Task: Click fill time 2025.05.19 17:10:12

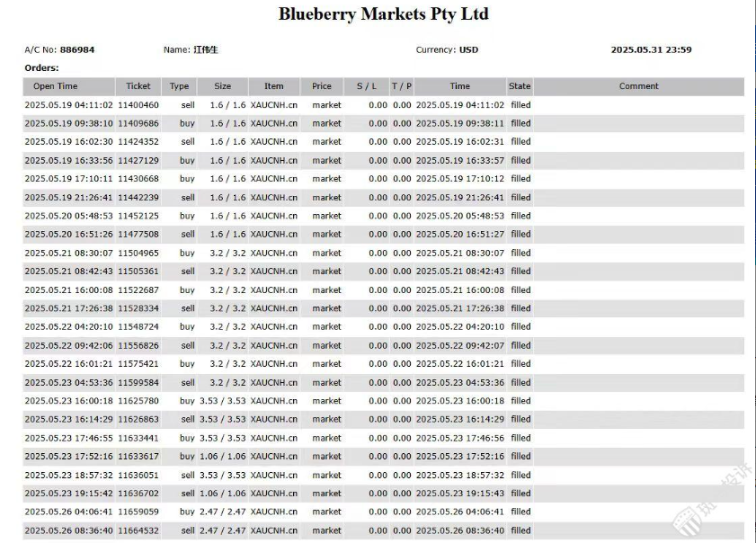Action: (x=460, y=179)
